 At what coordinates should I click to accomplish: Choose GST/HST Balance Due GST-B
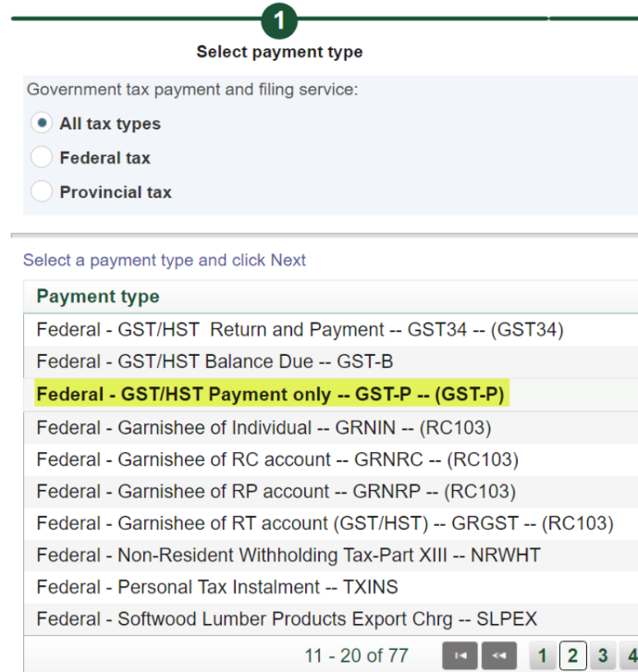click(x=331, y=361)
